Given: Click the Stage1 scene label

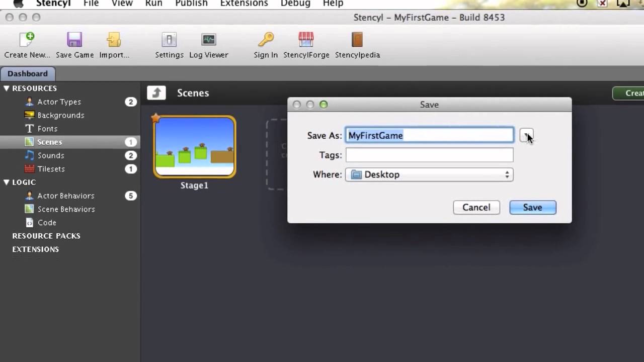Looking at the screenshot, I should 194,185.
